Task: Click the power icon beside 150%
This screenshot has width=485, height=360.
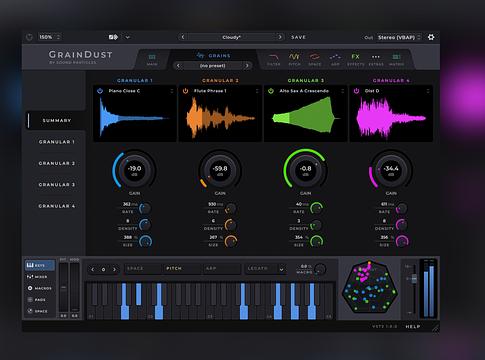Action: pyautogui.click(x=29, y=37)
